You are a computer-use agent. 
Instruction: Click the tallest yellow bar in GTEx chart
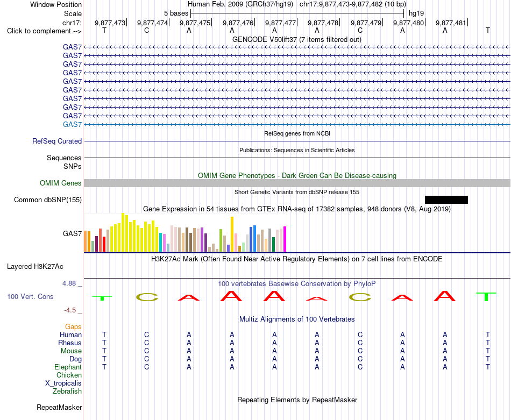[x=123, y=232]
